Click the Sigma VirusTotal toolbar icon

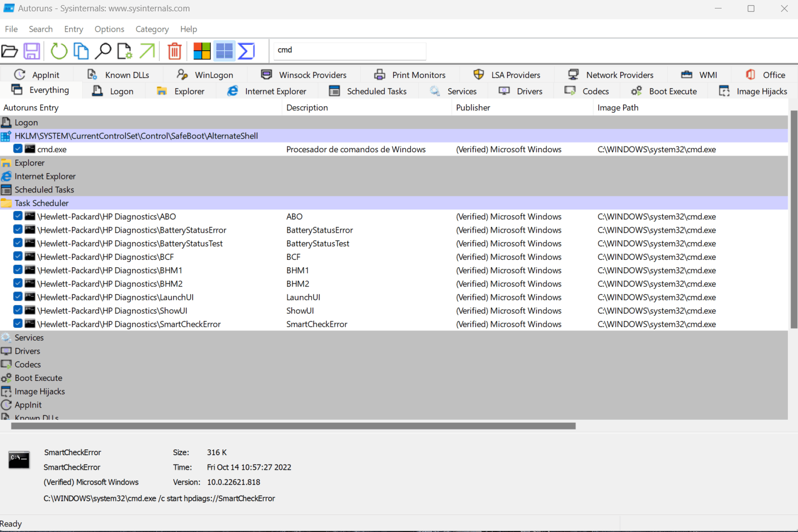click(246, 52)
